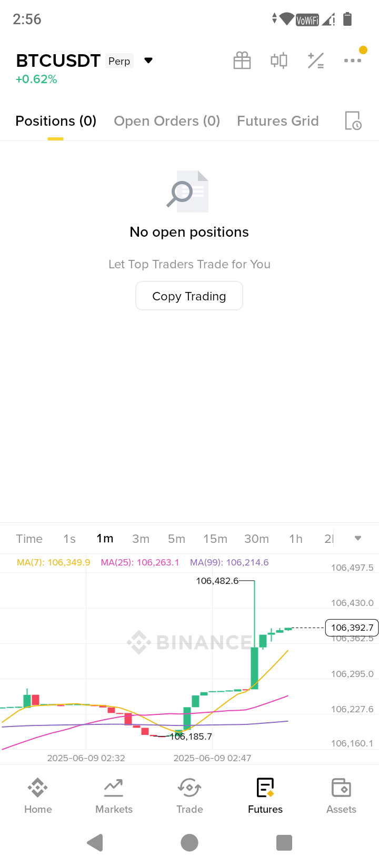Open the order history icon

coord(353,121)
